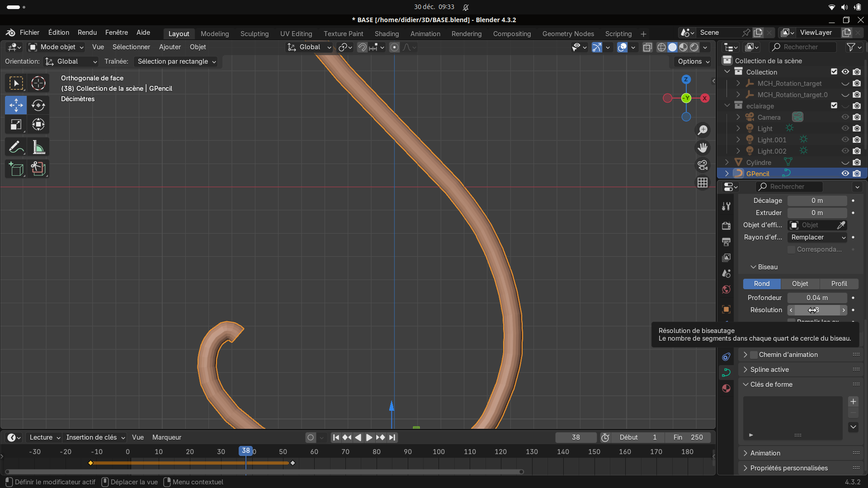Toggle camera view in viewport
The image size is (868, 488).
point(703,165)
